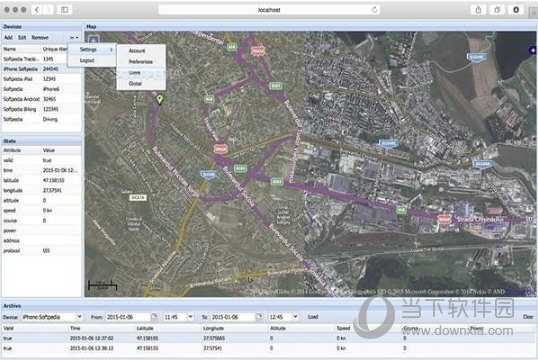The width and height of the screenshot is (538, 360).
Task: Go back with browser back arrow
Action: pos(37,10)
